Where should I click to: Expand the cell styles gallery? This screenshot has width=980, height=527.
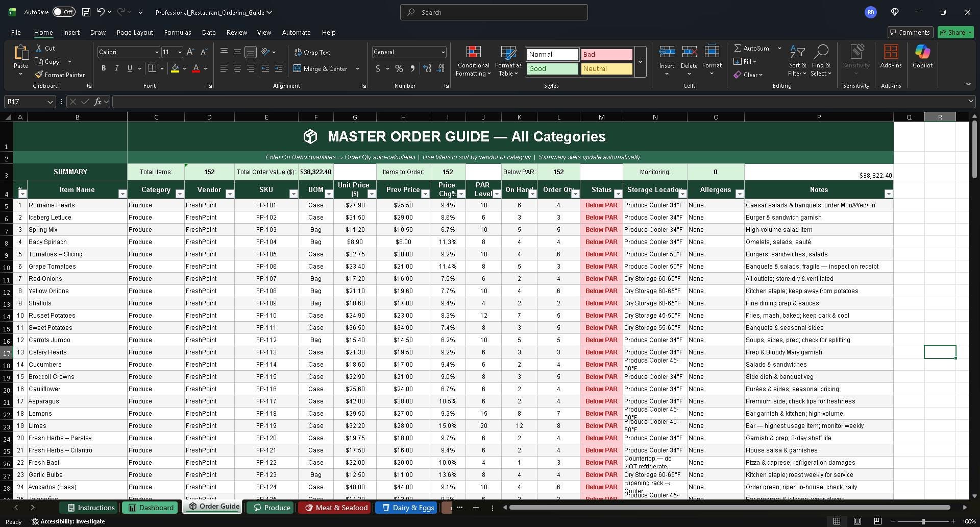pos(640,61)
